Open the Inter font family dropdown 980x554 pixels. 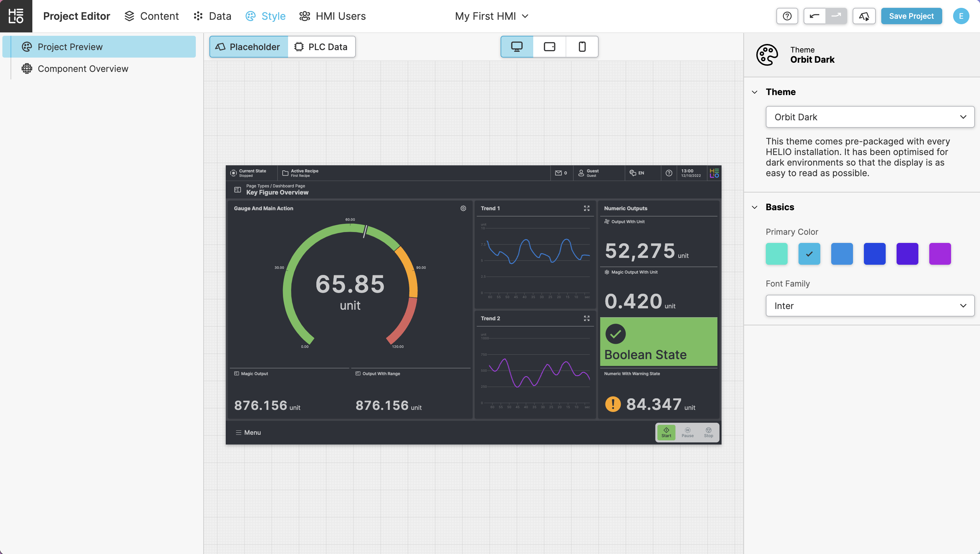point(870,306)
